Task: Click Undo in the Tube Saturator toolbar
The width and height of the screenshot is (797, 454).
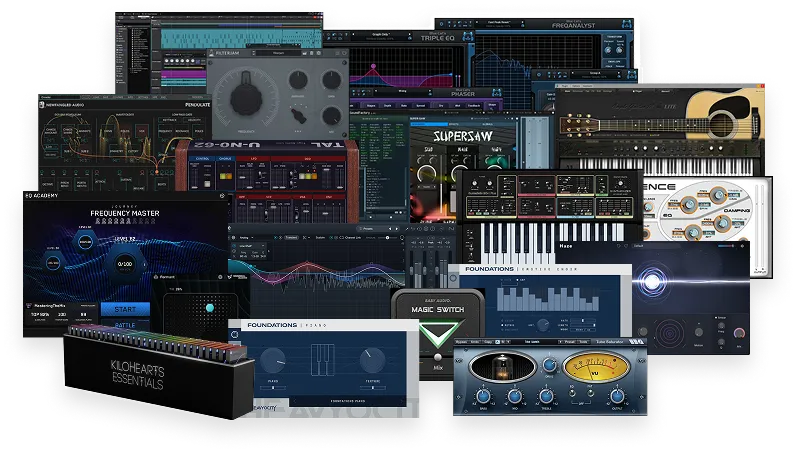Action: pos(475,342)
